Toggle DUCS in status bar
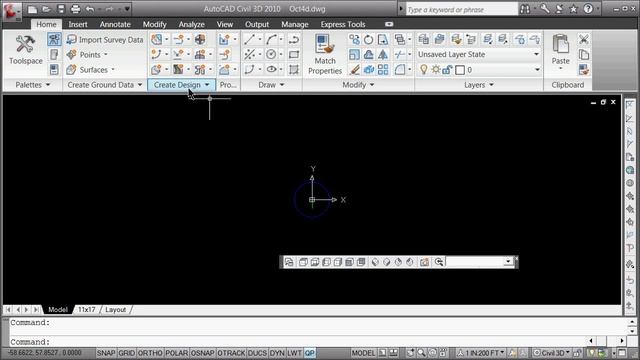 [257, 353]
